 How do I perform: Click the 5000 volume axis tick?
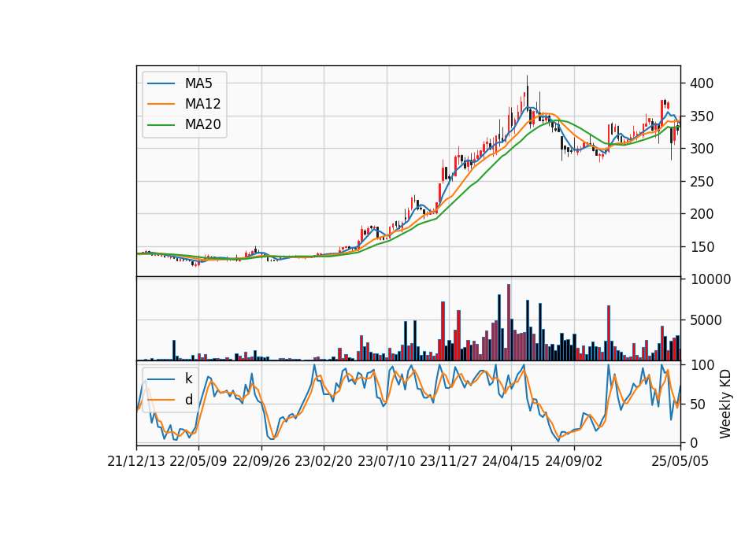pyautogui.click(x=706, y=320)
